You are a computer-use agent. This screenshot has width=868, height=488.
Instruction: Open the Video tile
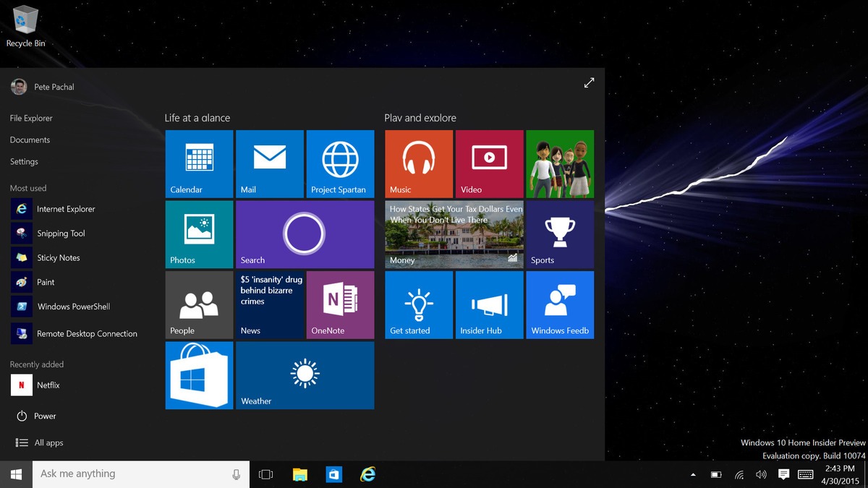pos(490,164)
